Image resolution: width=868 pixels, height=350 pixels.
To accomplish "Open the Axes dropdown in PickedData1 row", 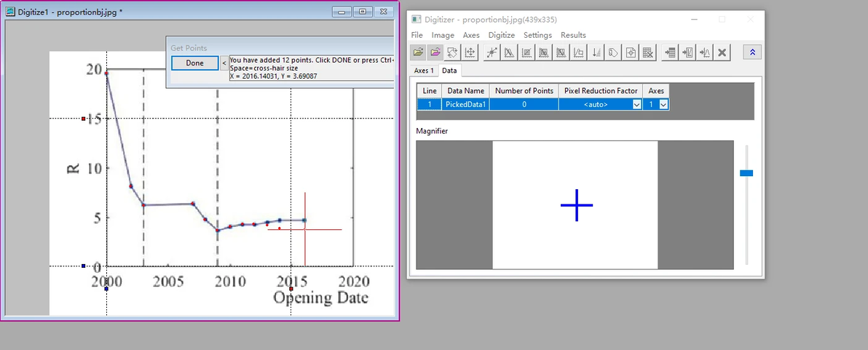I will point(663,104).
